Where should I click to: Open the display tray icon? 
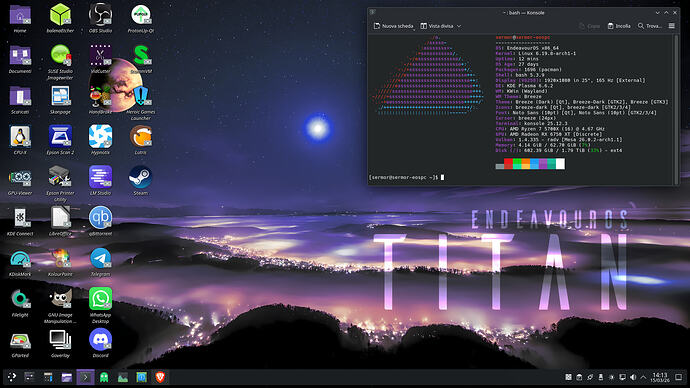(622, 377)
